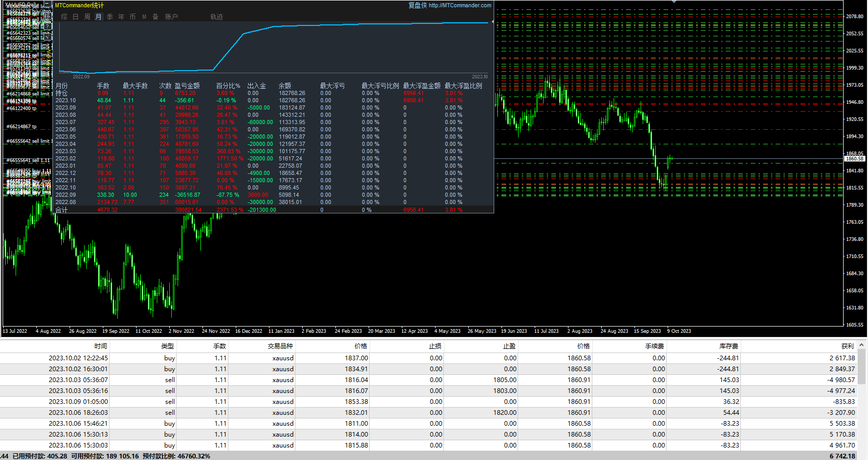Switch to the 季 quarterly statistics tab
Screen dimensions: 868x460
[x=110, y=17]
